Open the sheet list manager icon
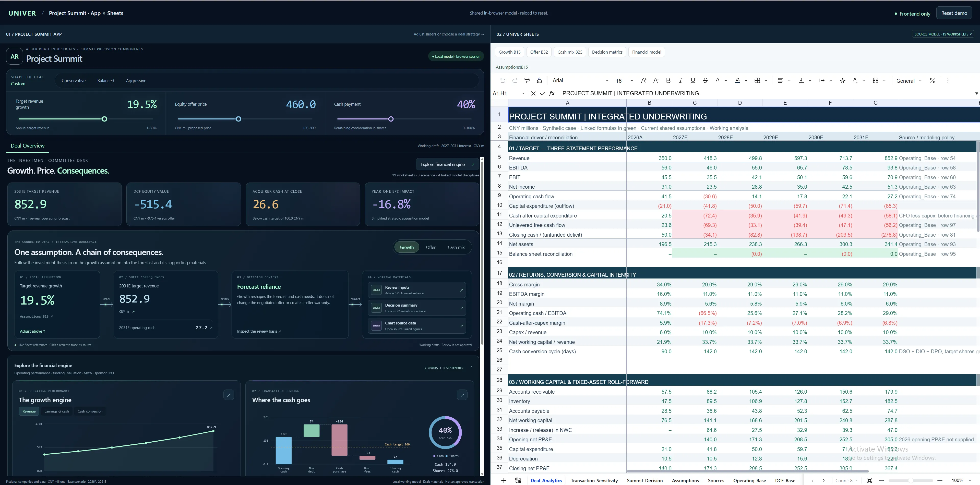The height and width of the screenshot is (485, 980). tap(518, 480)
